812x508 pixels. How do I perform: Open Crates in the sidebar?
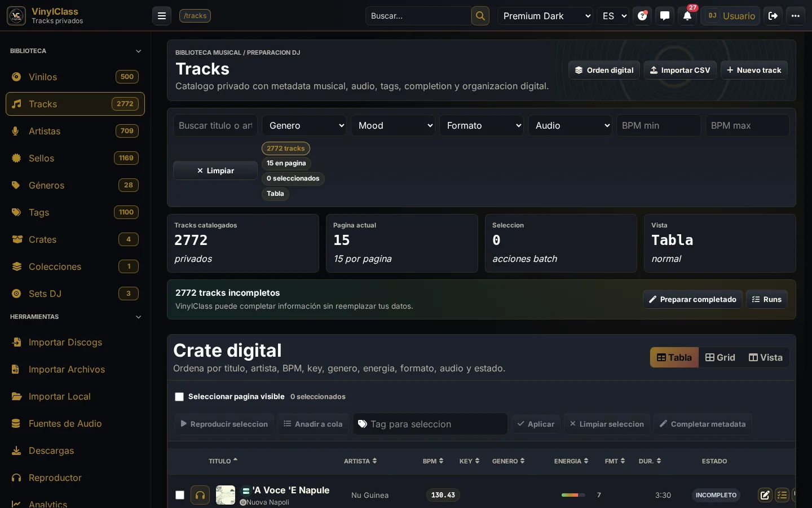pos(75,239)
